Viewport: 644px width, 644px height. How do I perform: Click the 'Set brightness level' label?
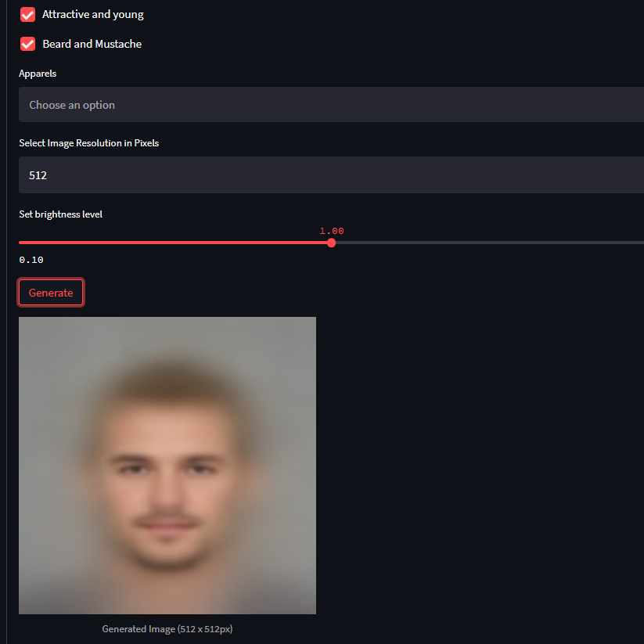(60, 214)
